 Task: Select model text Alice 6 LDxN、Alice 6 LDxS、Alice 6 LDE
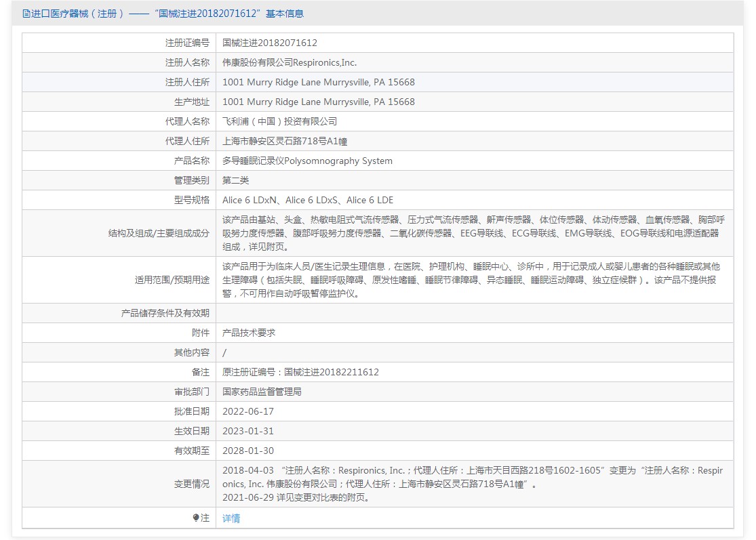[308, 201]
